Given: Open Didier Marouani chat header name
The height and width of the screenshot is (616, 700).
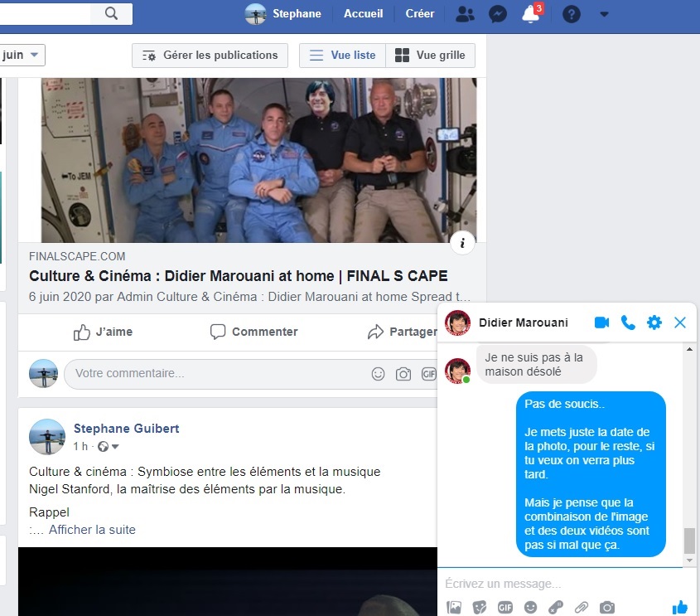Looking at the screenshot, I should point(524,323).
